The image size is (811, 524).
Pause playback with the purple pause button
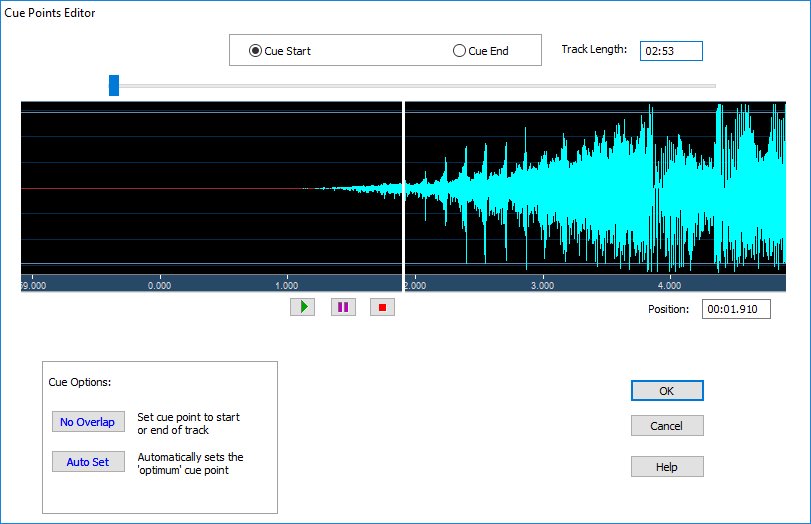343,307
